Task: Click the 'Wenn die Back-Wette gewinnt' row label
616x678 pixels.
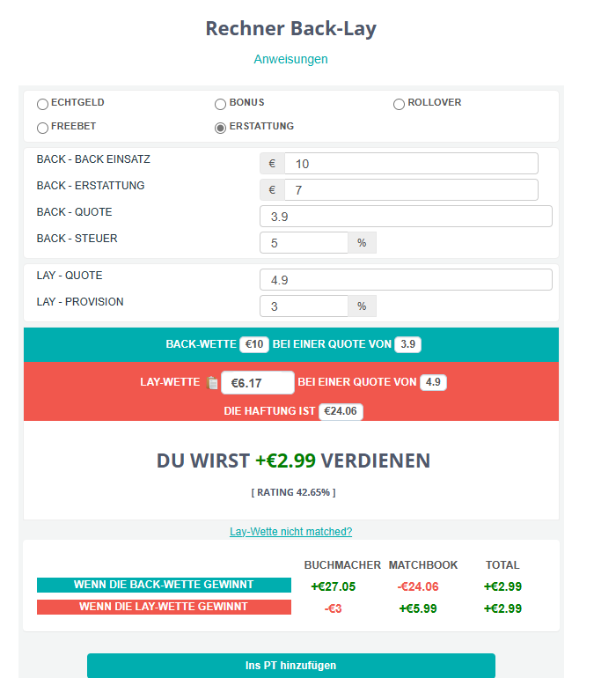Action: pyautogui.click(x=164, y=585)
